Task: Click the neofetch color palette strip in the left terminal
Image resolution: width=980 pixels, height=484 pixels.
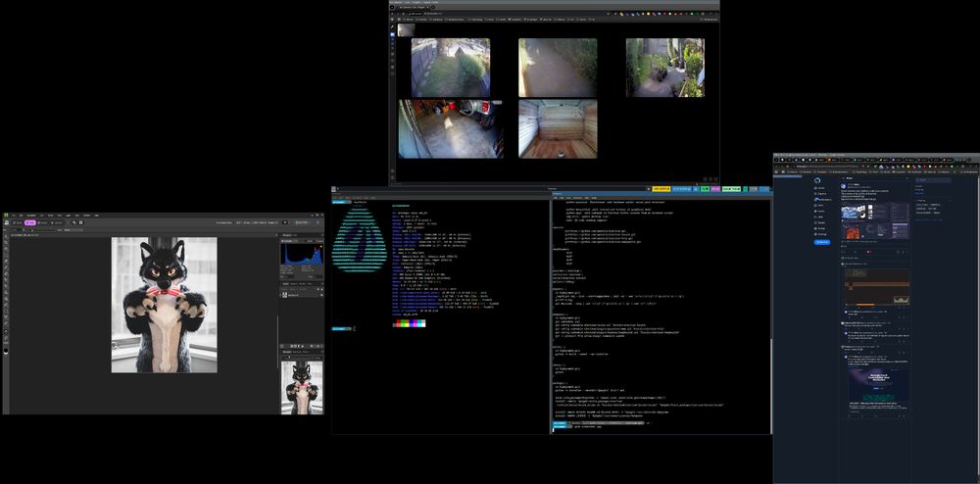Action: pyautogui.click(x=409, y=323)
